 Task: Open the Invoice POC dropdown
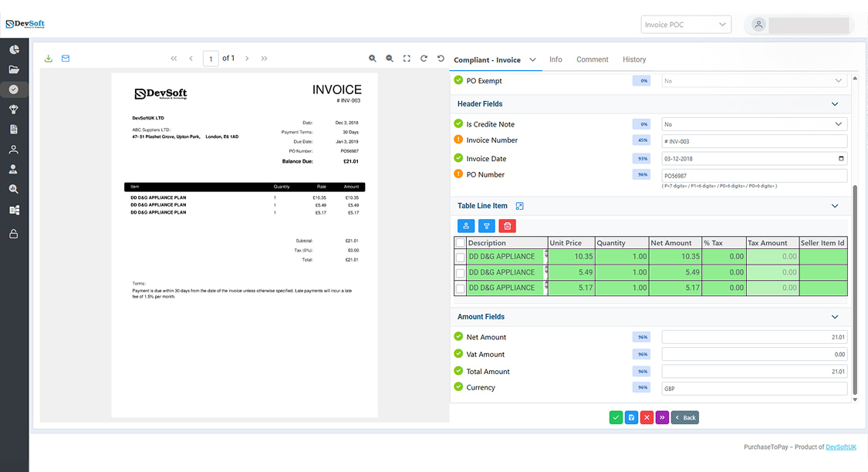[x=686, y=25]
